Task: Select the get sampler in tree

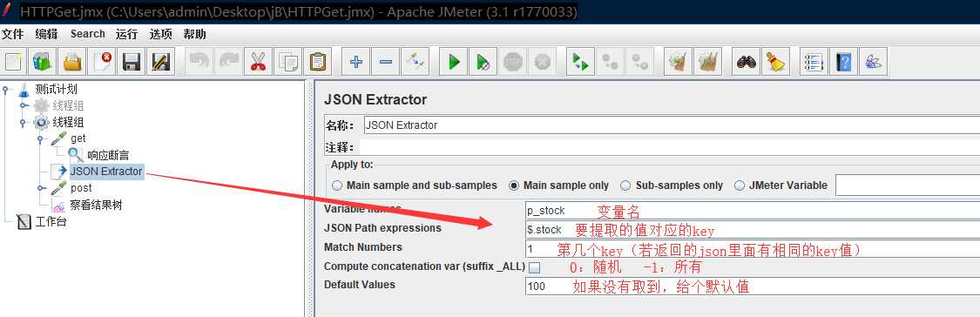Action: click(78, 138)
